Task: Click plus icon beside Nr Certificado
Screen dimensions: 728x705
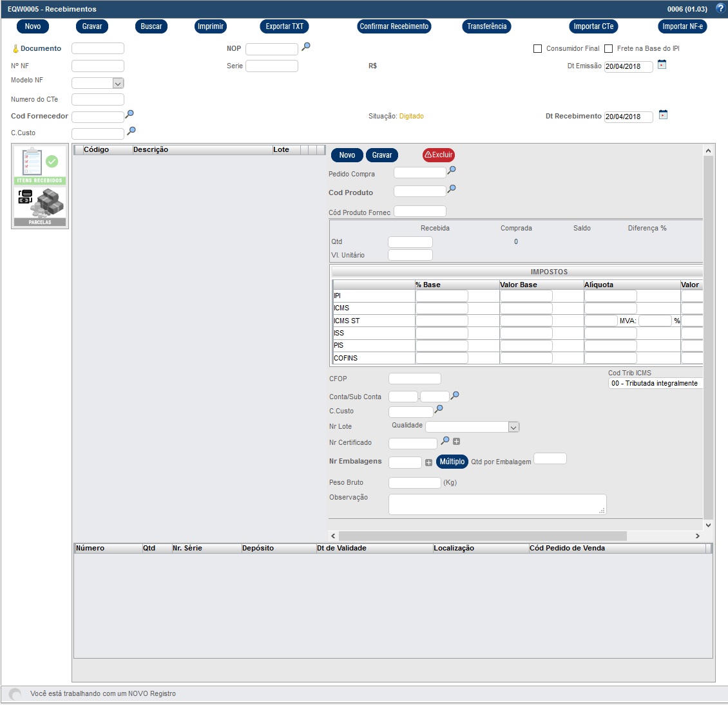Action: [x=456, y=442]
